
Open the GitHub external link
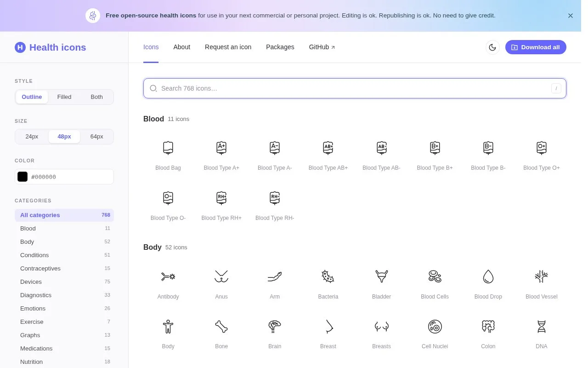click(322, 47)
